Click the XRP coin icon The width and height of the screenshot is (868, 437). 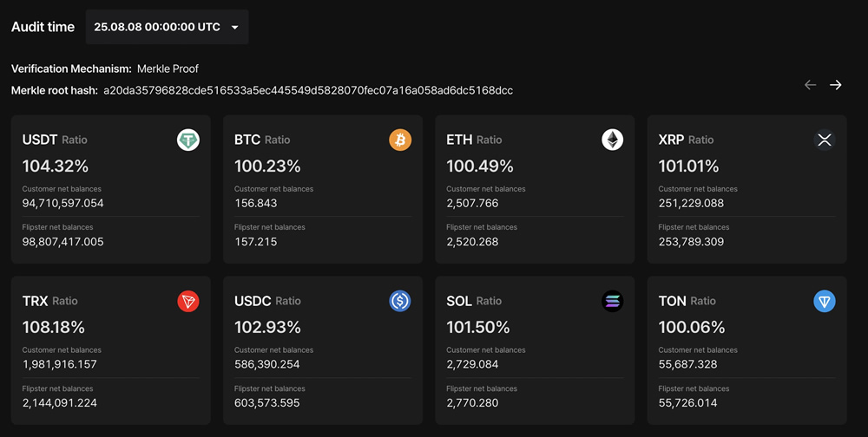pos(825,140)
